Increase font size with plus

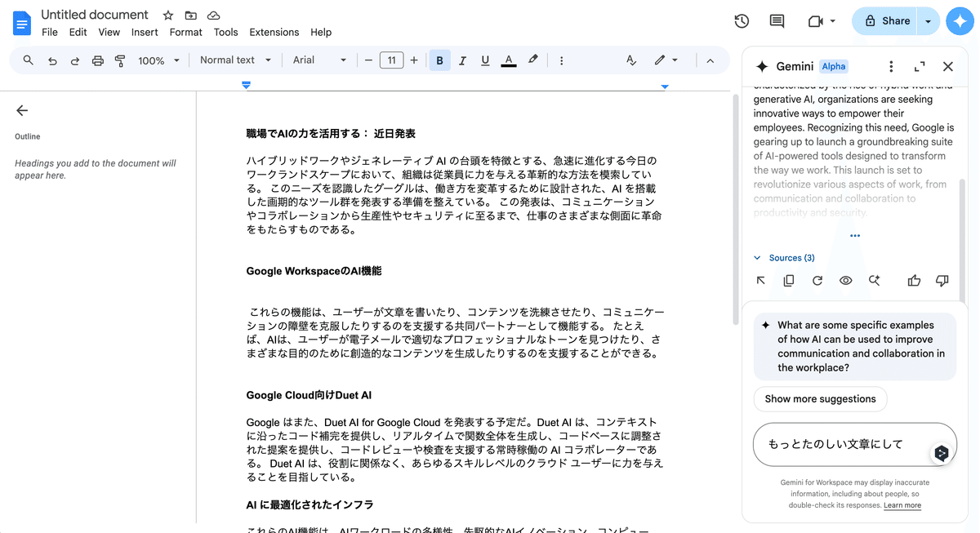pos(414,60)
